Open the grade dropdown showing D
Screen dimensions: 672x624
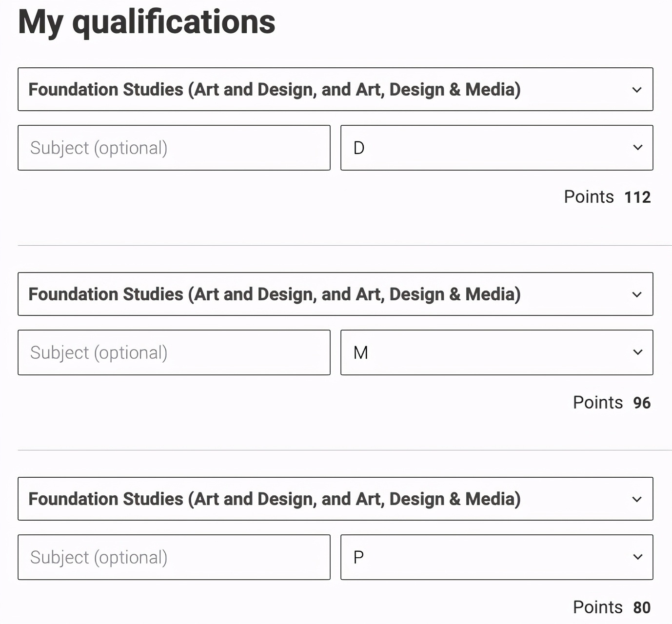coord(496,148)
